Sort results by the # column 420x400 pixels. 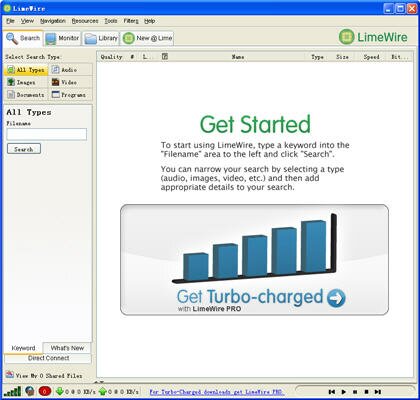tap(132, 57)
